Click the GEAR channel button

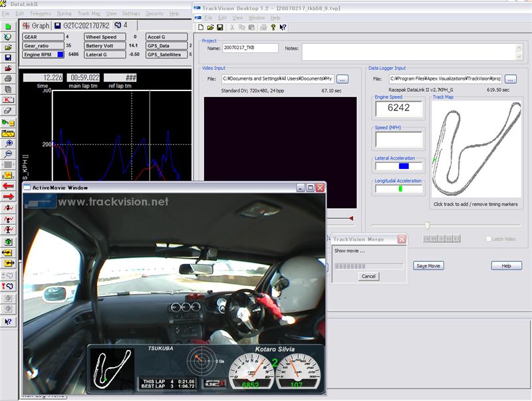(x=43, y=37)
